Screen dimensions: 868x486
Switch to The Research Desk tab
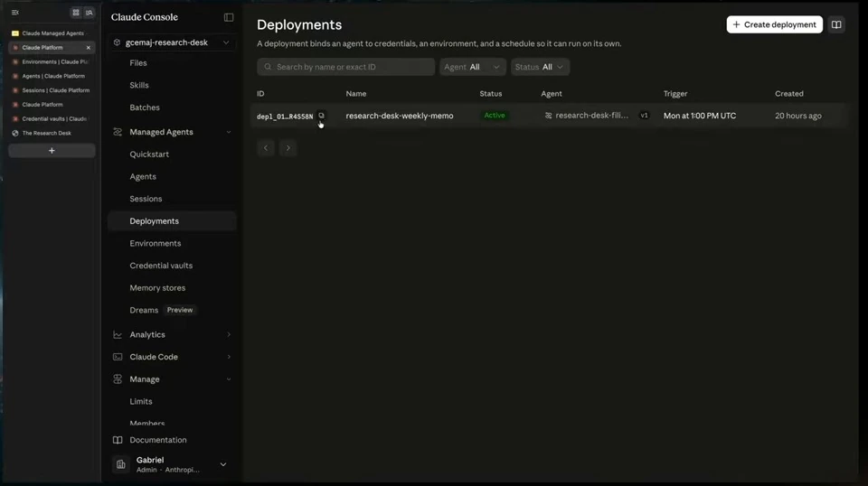52,133
